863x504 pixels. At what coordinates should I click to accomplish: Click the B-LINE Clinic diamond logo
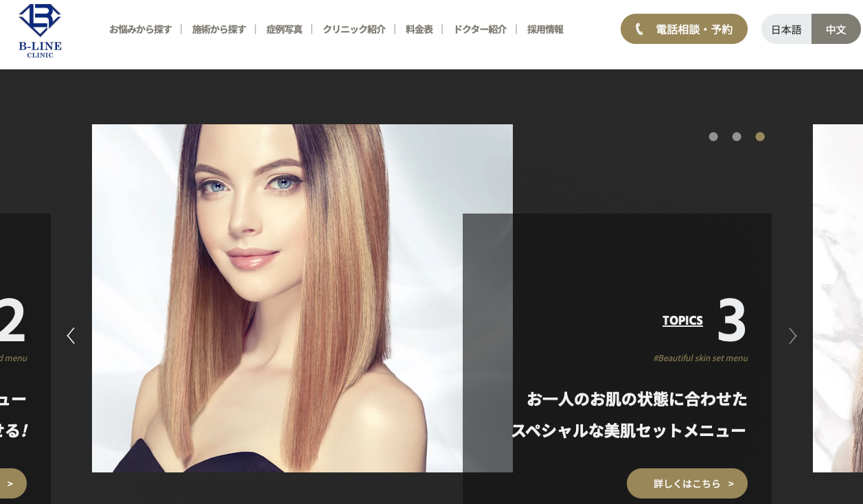39,29
